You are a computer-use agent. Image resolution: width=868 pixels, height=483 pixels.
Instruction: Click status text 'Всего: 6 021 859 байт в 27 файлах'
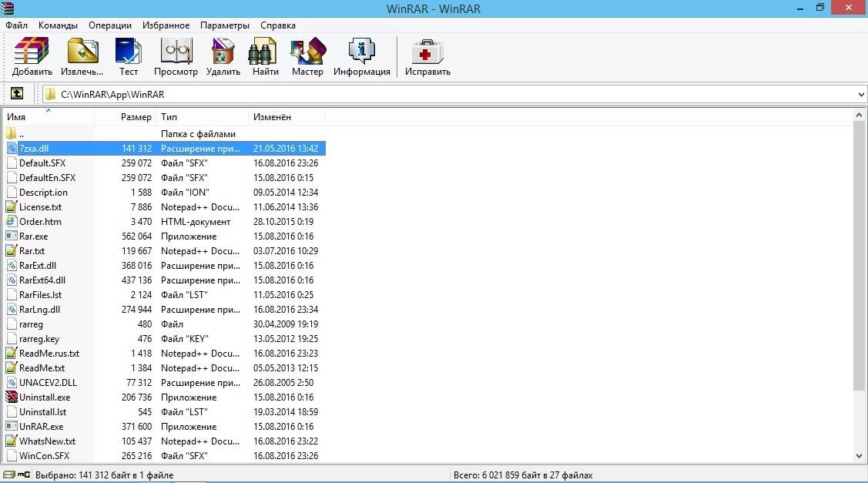[x=523, y=475]
